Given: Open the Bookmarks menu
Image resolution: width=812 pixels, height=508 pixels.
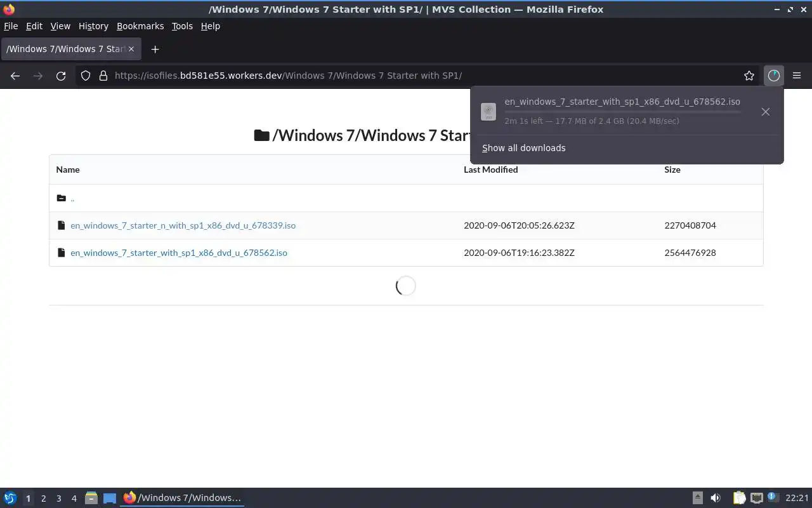Looking at the screenshot, I should tap(140, 26).
